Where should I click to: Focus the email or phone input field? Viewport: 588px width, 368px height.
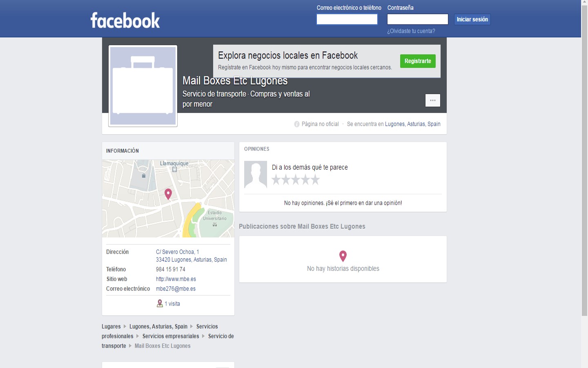tap(347, 19)
